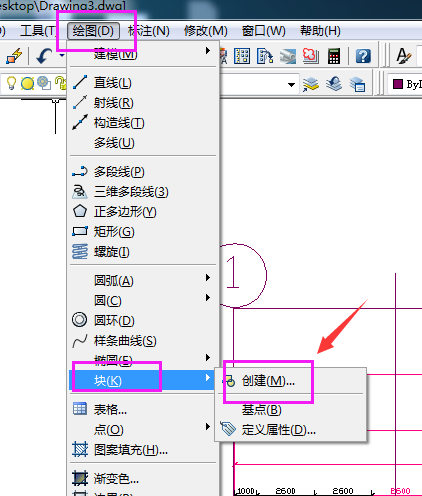
Task: Open the Design Center grid icon
Action: (242, 56)
